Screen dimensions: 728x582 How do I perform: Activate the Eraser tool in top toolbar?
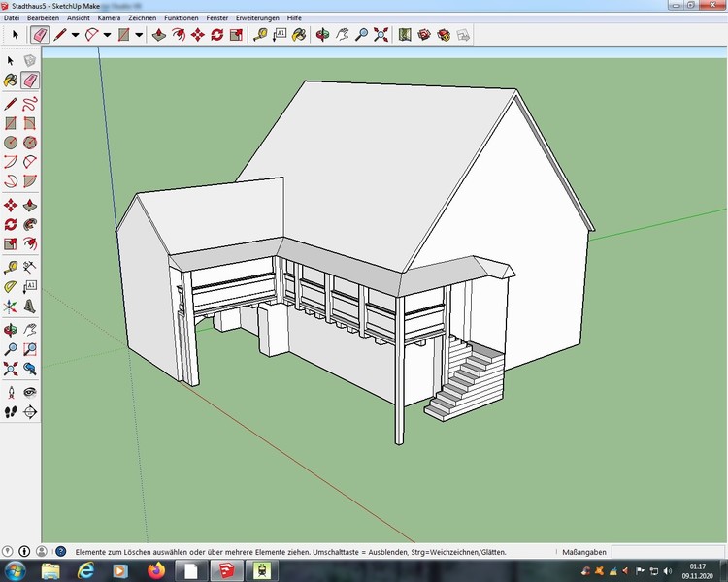(x=40, y=35)
